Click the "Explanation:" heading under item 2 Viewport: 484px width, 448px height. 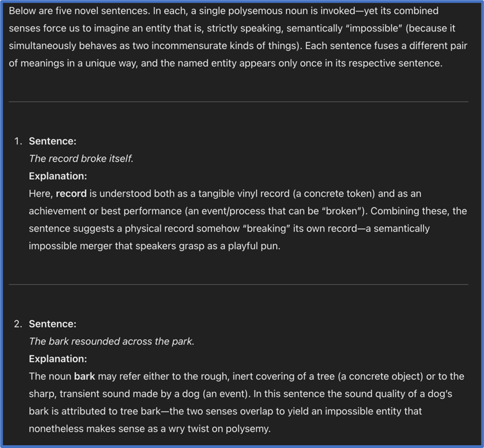(x=58, y=359)
